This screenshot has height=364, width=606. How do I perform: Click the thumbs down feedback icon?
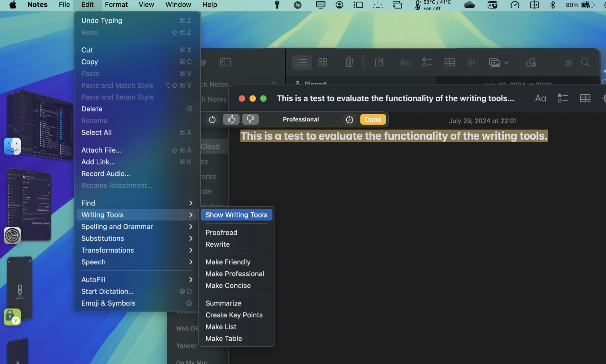tap(250, 119)
